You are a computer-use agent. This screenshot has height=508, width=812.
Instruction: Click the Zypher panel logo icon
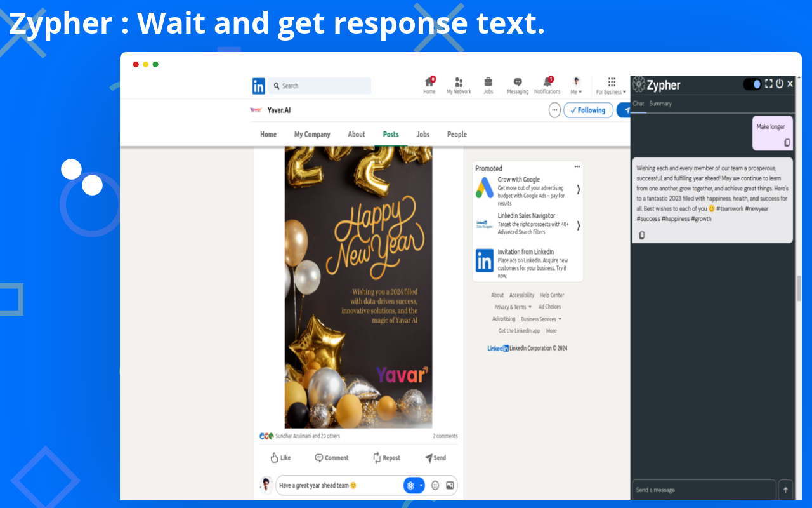tap(639, 84)
